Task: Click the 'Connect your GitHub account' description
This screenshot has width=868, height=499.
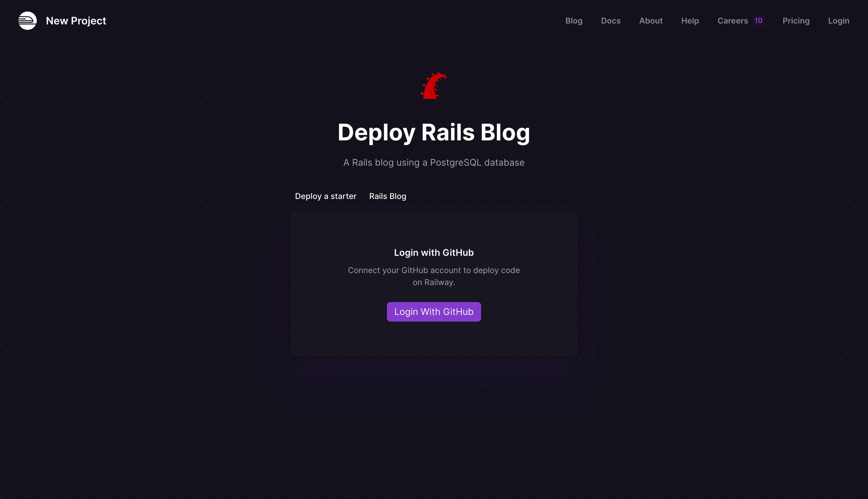Action: [x=434, y=276]
